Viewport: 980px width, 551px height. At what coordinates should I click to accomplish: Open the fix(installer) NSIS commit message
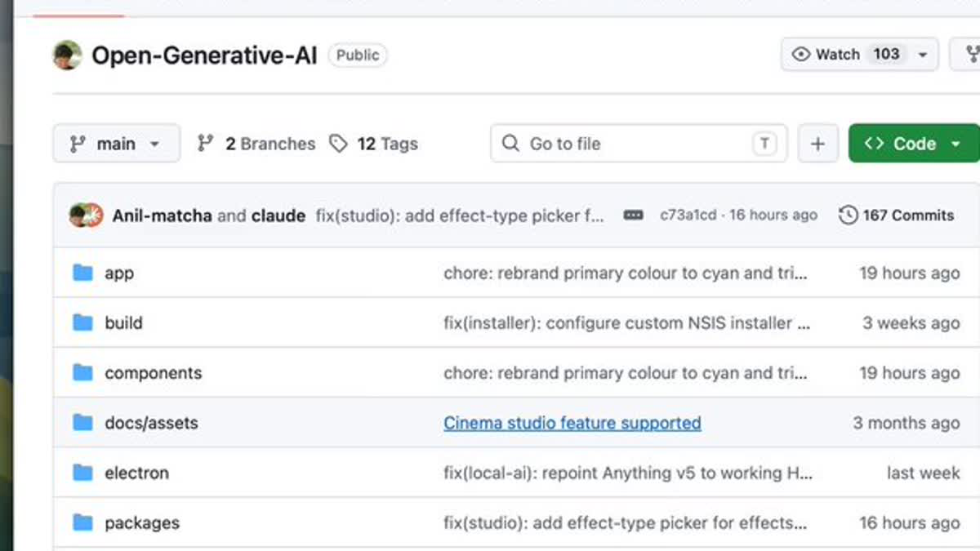627,323
